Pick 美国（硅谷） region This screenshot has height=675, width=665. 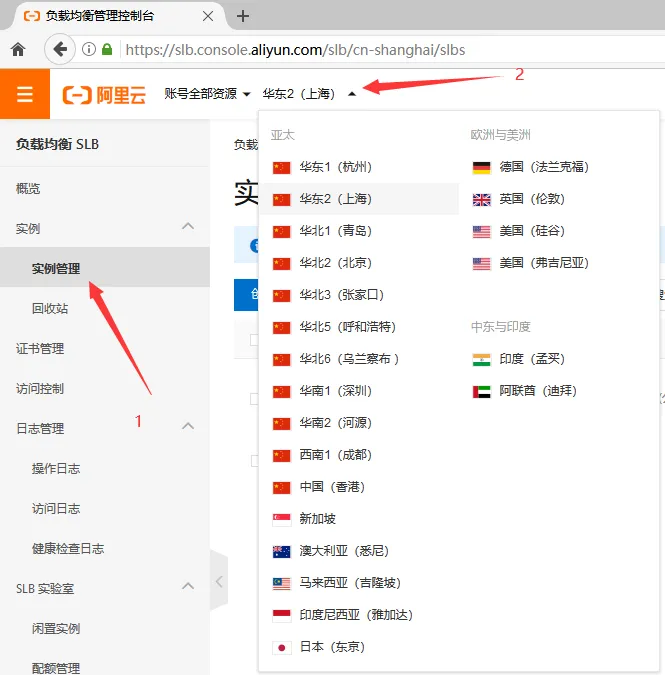click(559, 231)
